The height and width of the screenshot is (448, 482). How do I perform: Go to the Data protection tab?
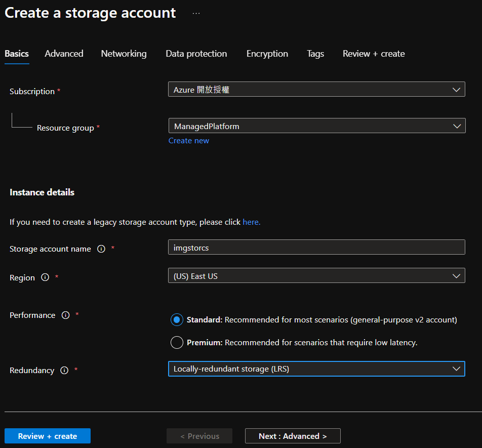[x=196, y=54]
